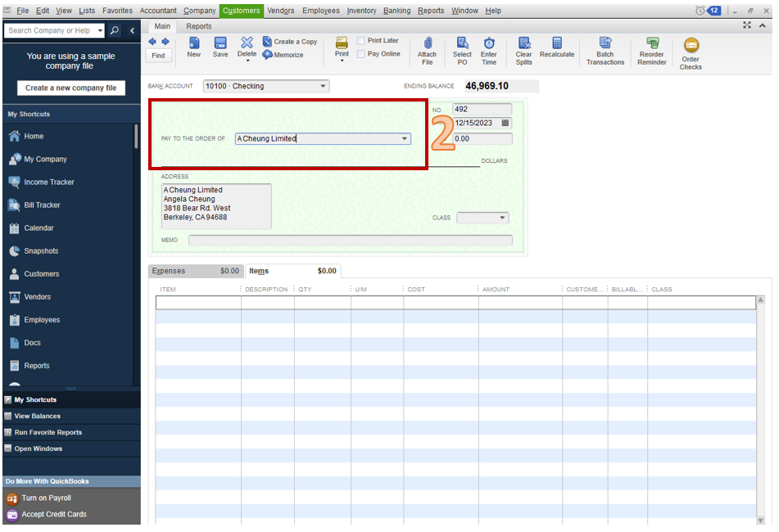Open the Accountant menu
Image resolution: width=779 pixels, height=532 pixels.
(x=158, y=11)
